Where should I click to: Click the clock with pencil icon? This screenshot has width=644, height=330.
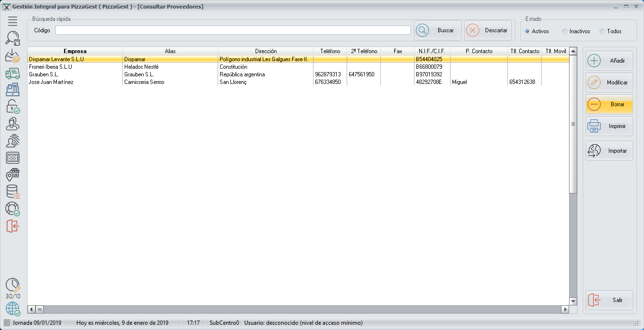(13, 285)
